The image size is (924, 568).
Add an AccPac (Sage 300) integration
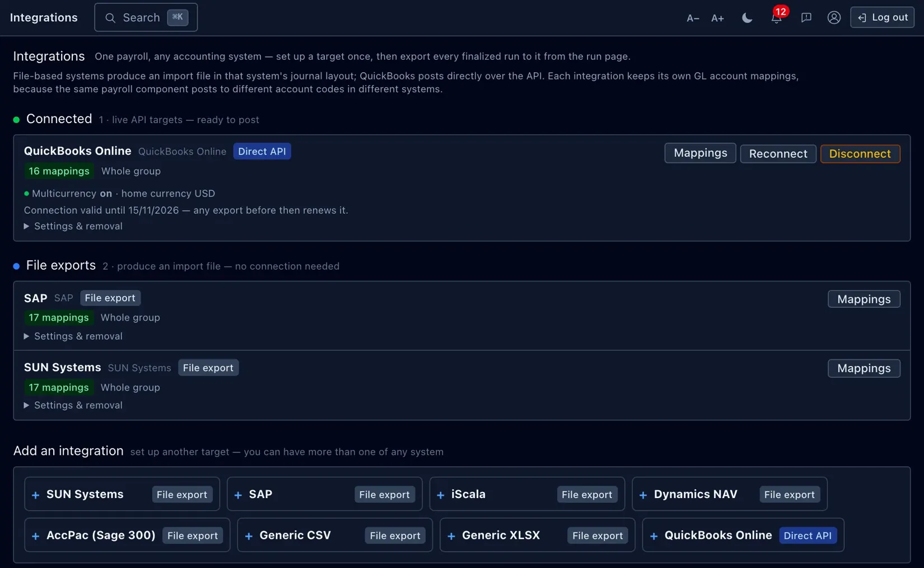click(127, 535)
